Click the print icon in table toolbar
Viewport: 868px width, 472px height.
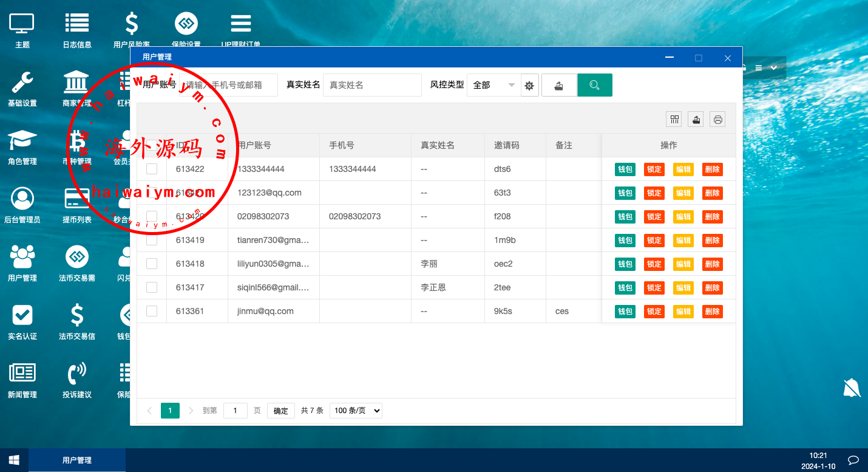(x=717, y=120)
